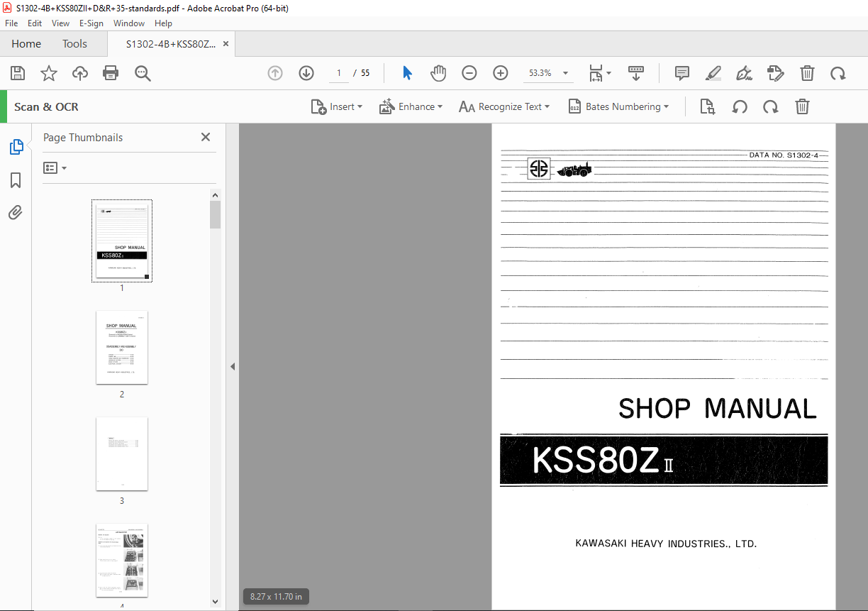Open the View menu
868x611 pixels.
coord(61,23)
